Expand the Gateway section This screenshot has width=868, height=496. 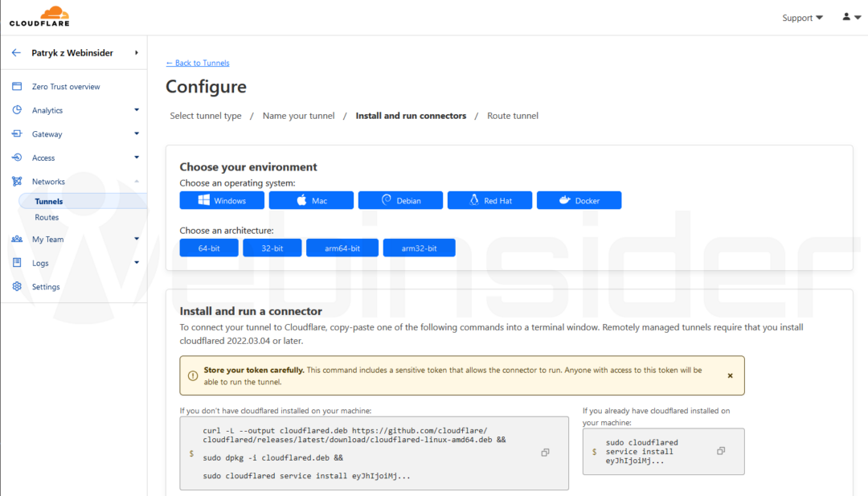pos(137,133)
